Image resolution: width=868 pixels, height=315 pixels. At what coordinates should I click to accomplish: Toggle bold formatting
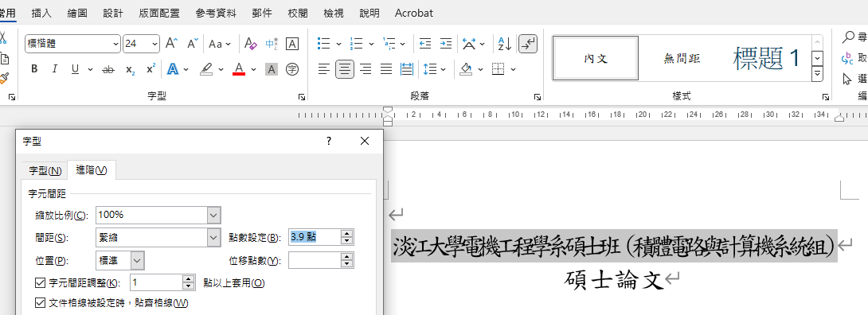[34, 69]
